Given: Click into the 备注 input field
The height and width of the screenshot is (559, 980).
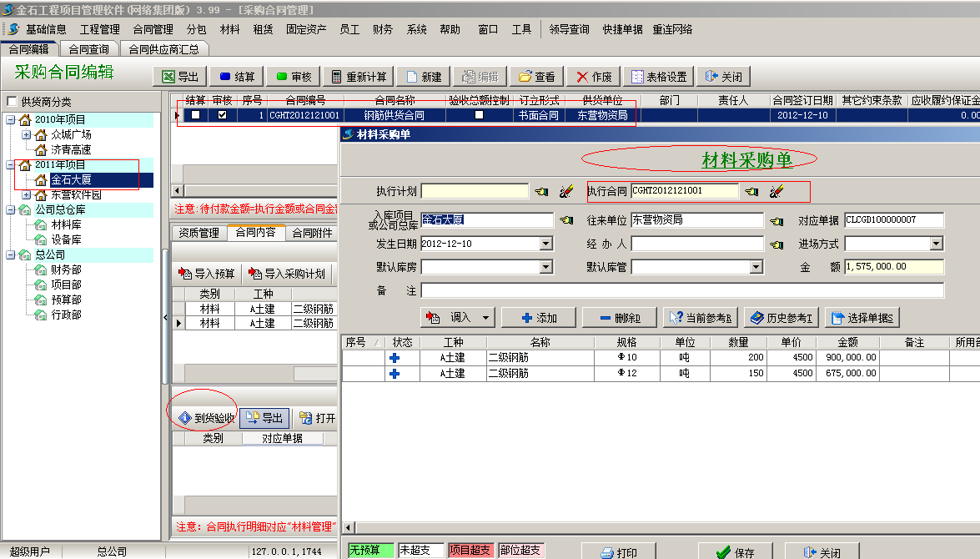Looking at the screenshot, I should [682, 290].
